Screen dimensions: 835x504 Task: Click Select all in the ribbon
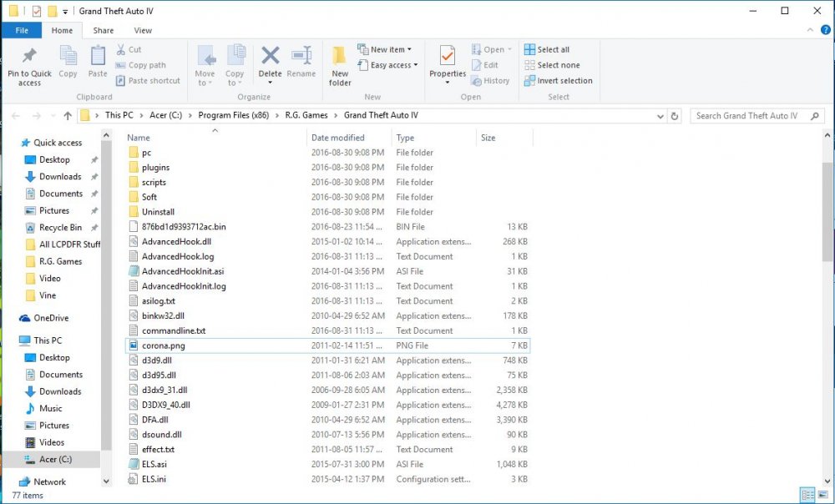click(547, 49)
